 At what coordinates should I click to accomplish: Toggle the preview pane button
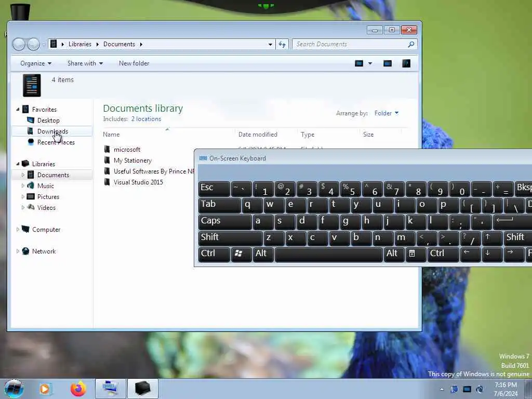388,63
